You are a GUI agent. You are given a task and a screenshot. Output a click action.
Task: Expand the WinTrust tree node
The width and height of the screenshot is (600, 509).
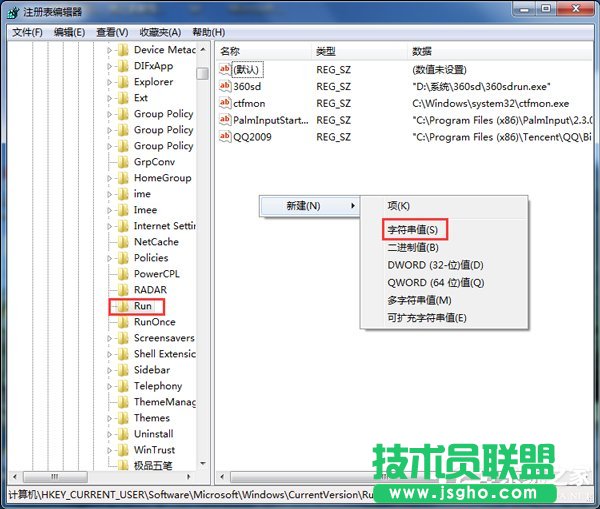pyautogui.click(x=109, y=450)
